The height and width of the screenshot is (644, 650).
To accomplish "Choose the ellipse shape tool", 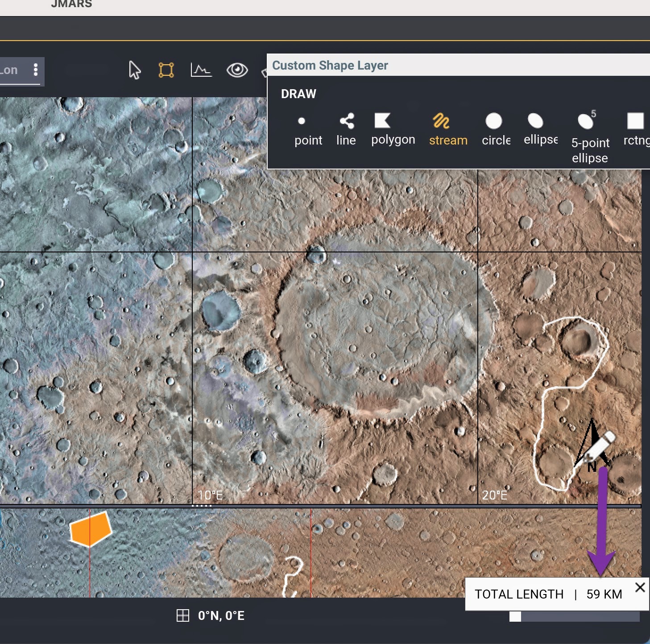I will pyautogui.click(x=540, y=130).
